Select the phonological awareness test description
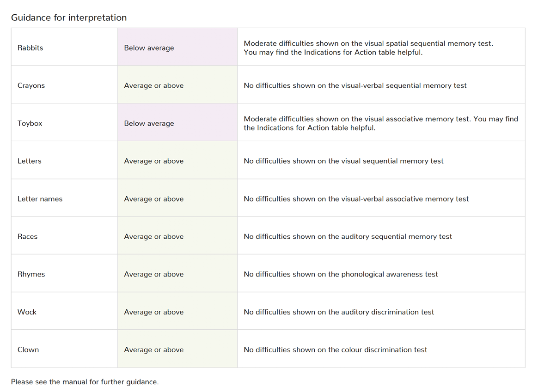 341,274
